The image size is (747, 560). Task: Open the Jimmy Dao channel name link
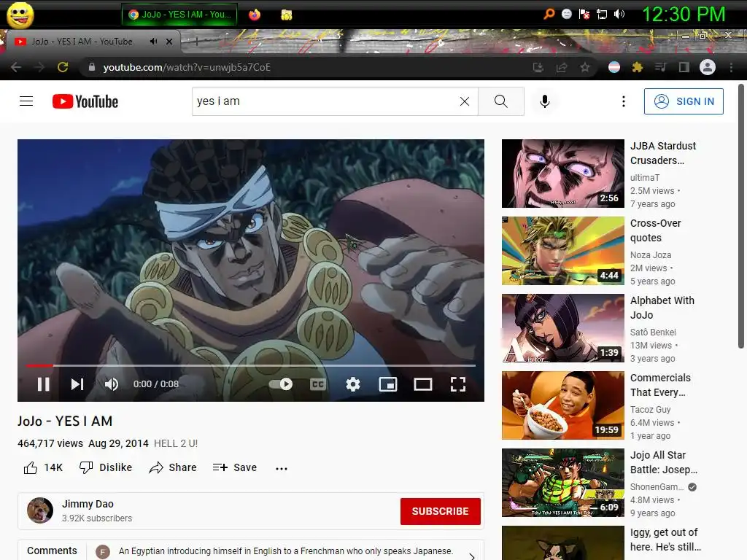point(88,504)
